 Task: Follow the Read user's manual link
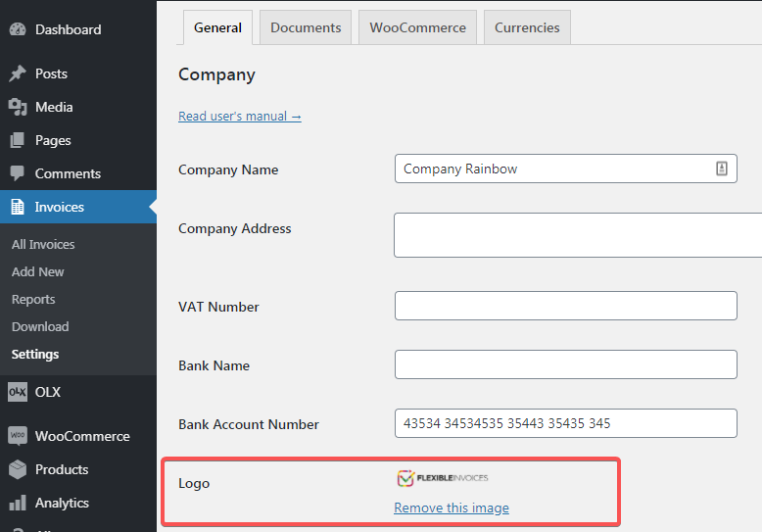point(239,116)
